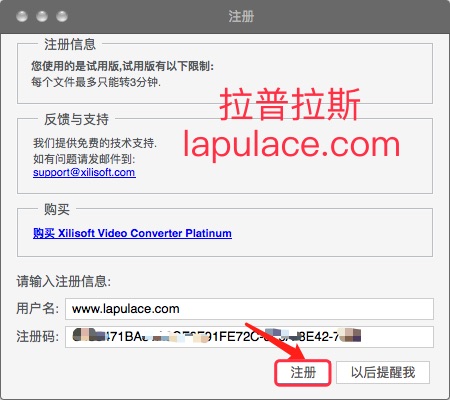Open the support@xilisoft.com email link

pos(84,172)
